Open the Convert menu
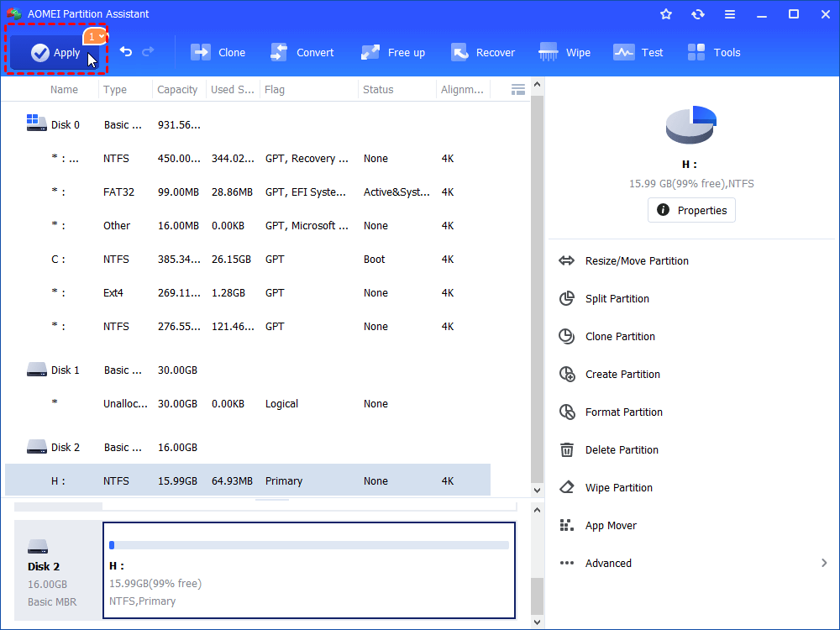840x630 pixels. (302, 52)
